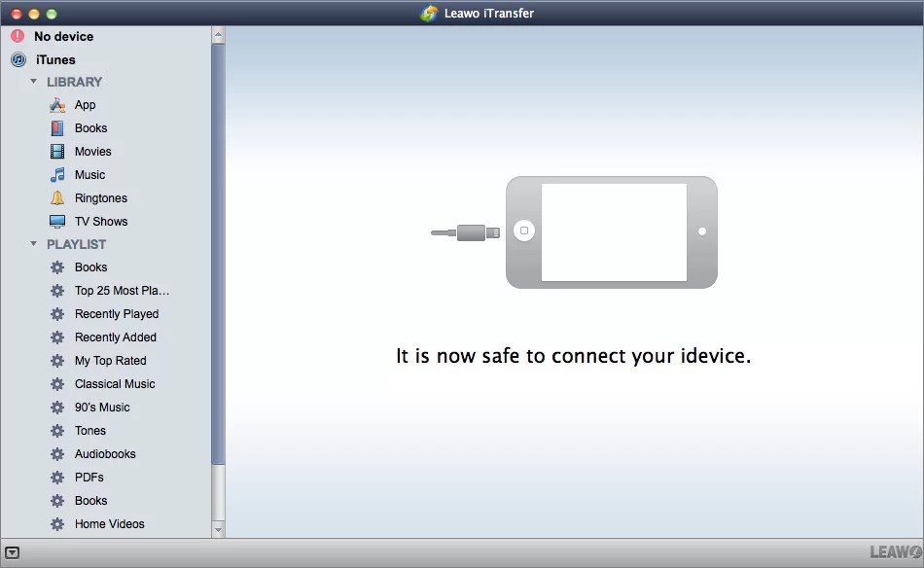Click the disclosure arrow at bottom left

[x=13, y=550]
